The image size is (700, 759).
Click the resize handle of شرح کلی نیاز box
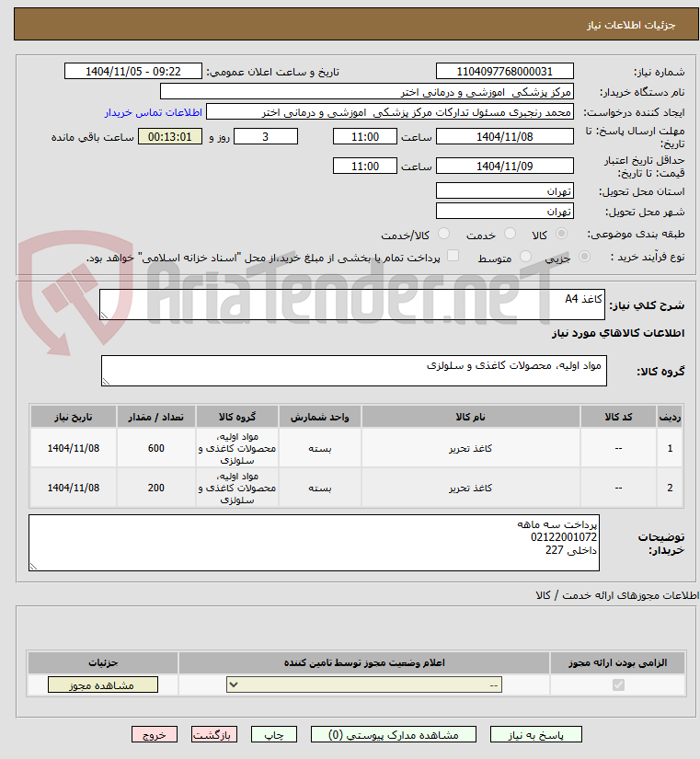[x=104, y=316]
